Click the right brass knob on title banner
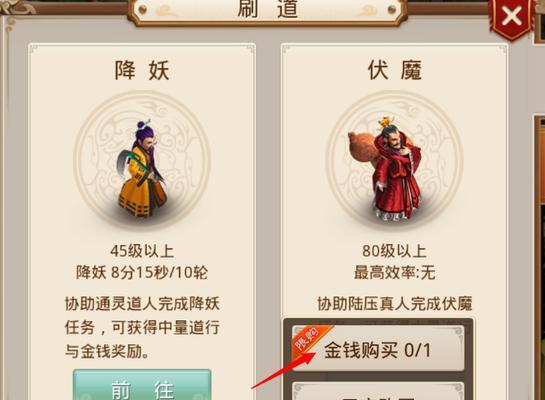The height and width of the screenshot is (400, 545). tap(392, 9)
